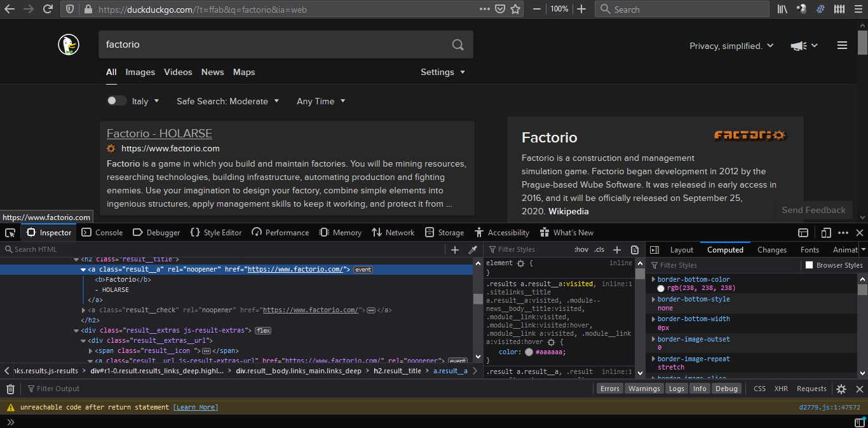Clear console output with trash icon
The height and width of the screenshot is (428, 868).
pyautogui.click(x=10, y=389)
